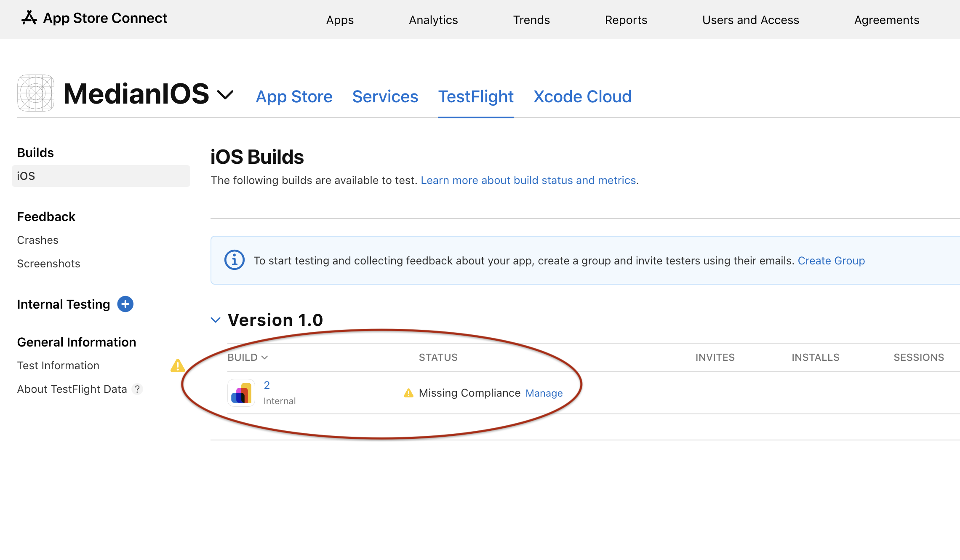
Task: Open Analytics in the top navigation
Action: click(433, 20)
